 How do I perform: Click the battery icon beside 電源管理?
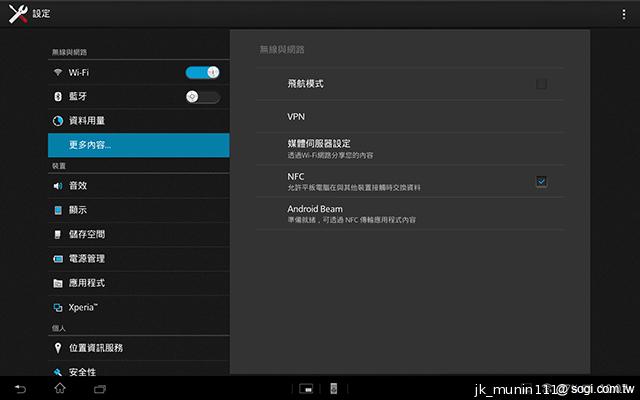coord(58,259)
